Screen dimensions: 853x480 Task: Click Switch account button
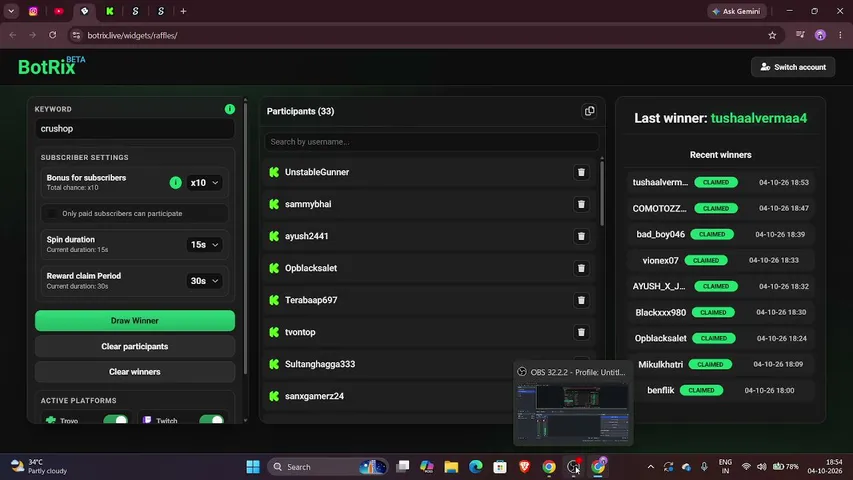793,67
